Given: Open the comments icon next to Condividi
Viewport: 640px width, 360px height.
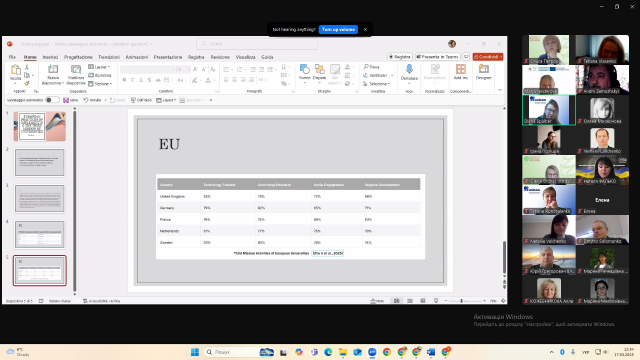Looking at the screenshot, I should 466,57.
